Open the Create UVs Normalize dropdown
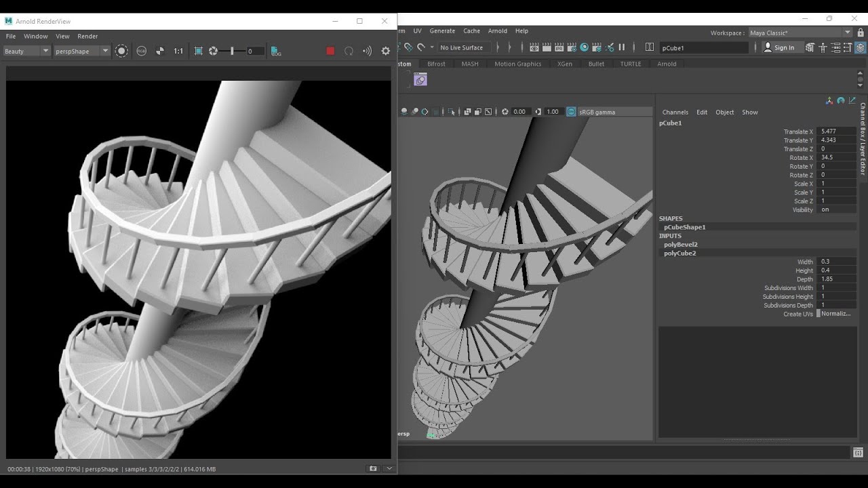This screenshot has height=488, width=868. 836,314
